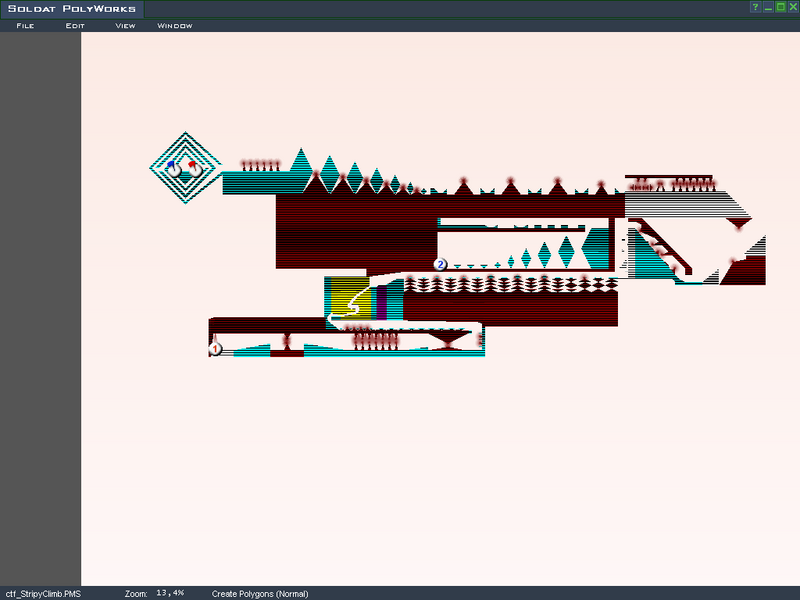
Task: Select the blue flag object on the map
Action: click(173, 168)
